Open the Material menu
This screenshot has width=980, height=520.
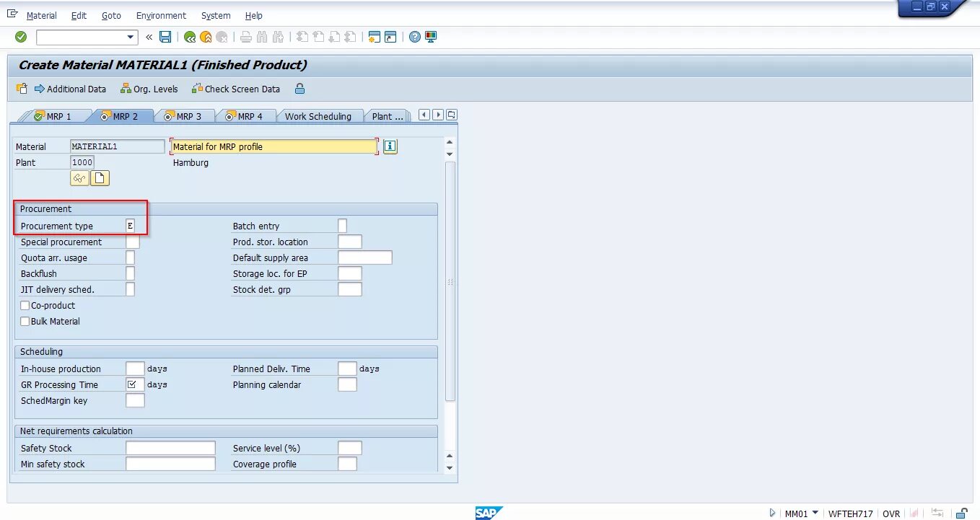point(41,15)
